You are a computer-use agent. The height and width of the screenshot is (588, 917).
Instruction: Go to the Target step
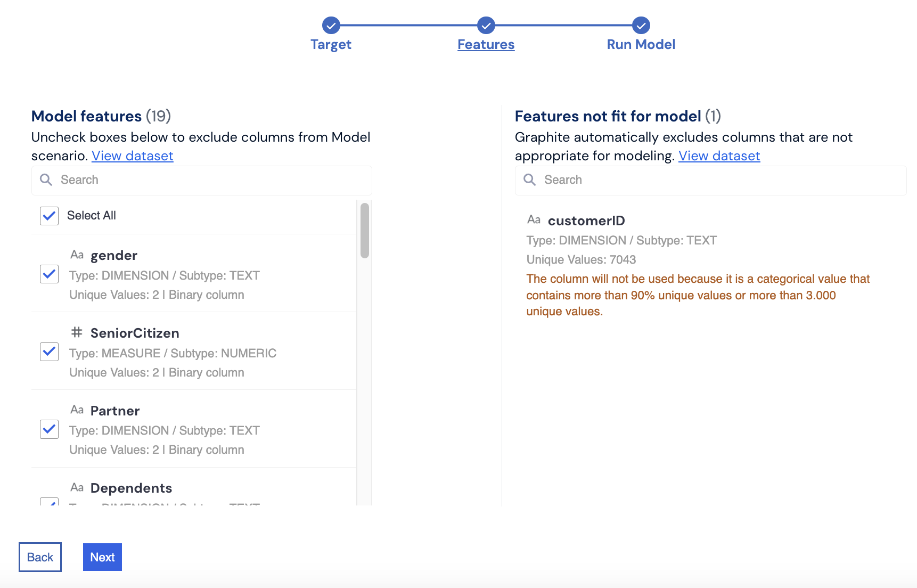pyautogui.click(x=331, y=45)
